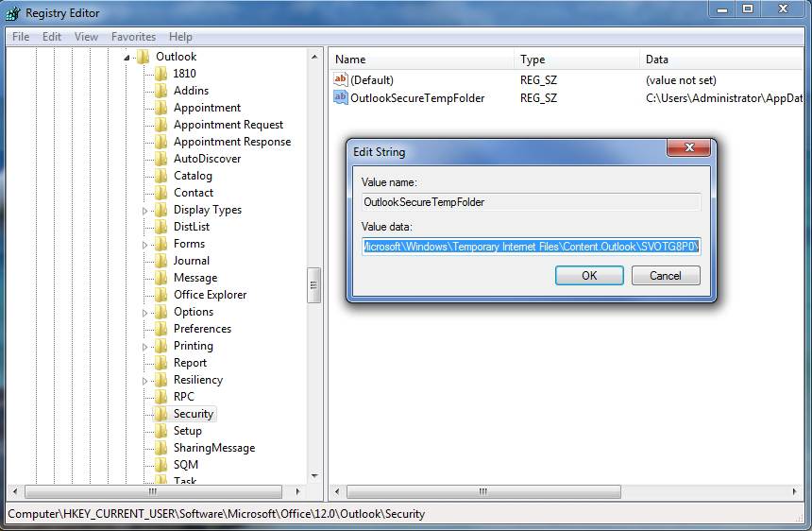
Task: Select the Security folder icon
Action: (161, 414)
